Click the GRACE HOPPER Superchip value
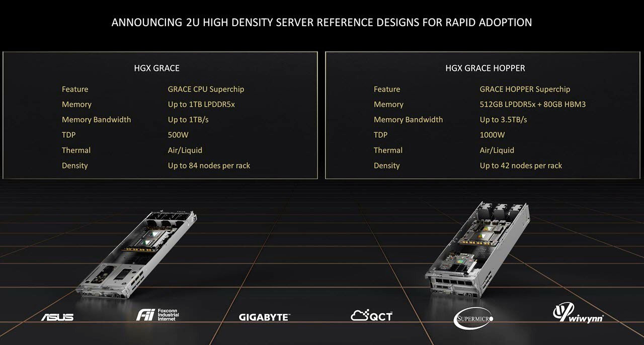 click(525, 90)
